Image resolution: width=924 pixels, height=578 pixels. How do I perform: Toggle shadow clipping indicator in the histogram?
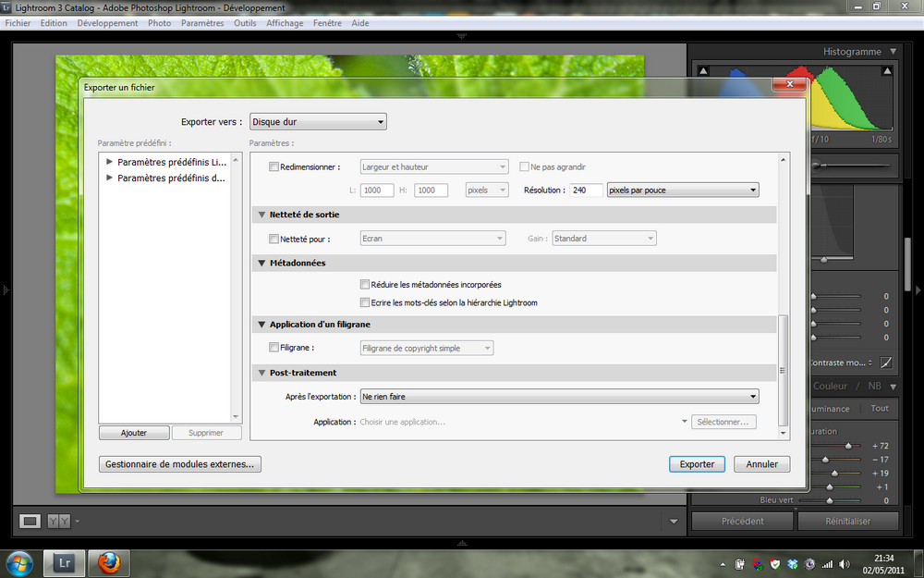pyautogui.click(x=703, y=71)
